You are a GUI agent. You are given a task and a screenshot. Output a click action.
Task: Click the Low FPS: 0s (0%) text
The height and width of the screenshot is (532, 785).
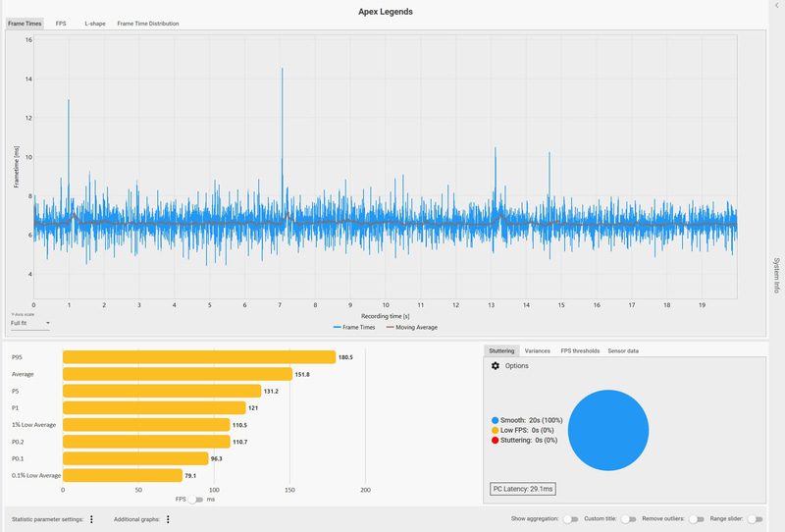(527, 430)
